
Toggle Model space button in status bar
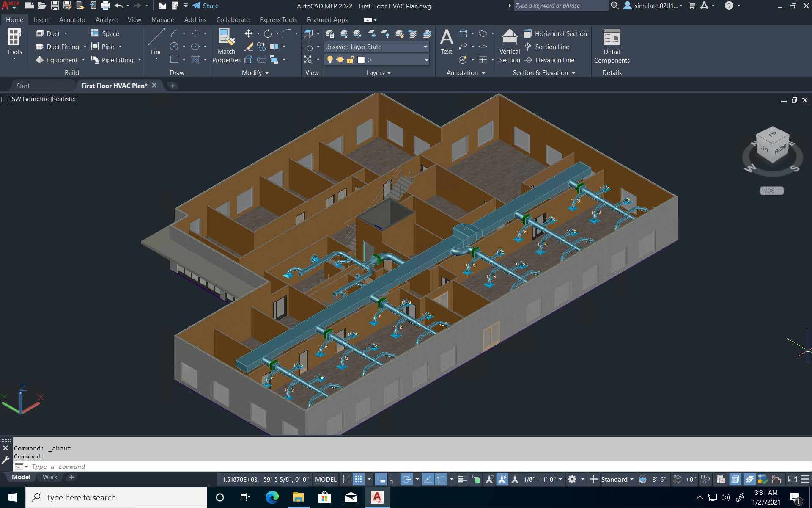tap(326, 479)
